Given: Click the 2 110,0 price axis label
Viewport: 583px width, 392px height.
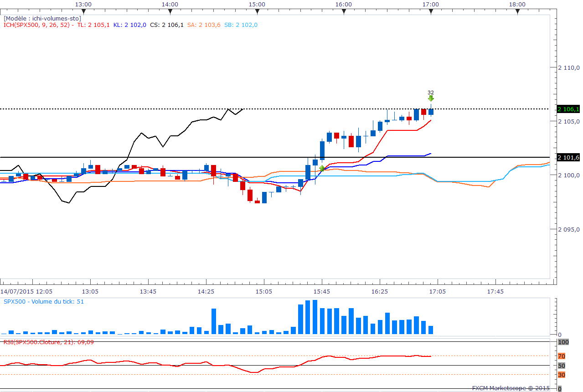Looking at the screenshot, I should click(x=569, y=67).
